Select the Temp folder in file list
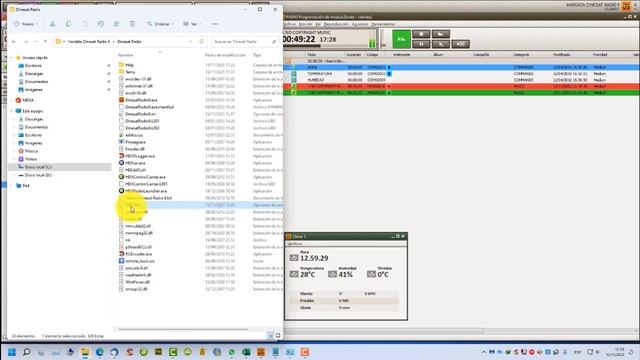The height and width of the screenshot is (360, 640). point(130,72)
